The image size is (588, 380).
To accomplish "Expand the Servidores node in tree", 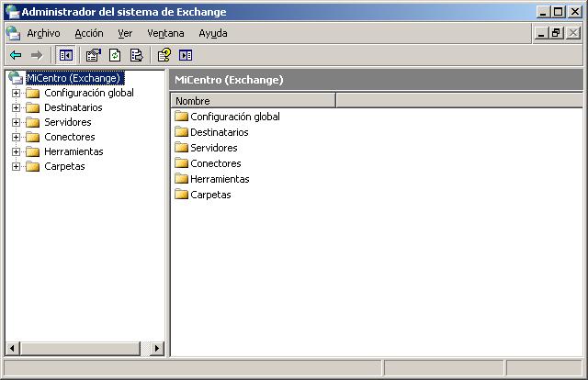I will 16,122.
